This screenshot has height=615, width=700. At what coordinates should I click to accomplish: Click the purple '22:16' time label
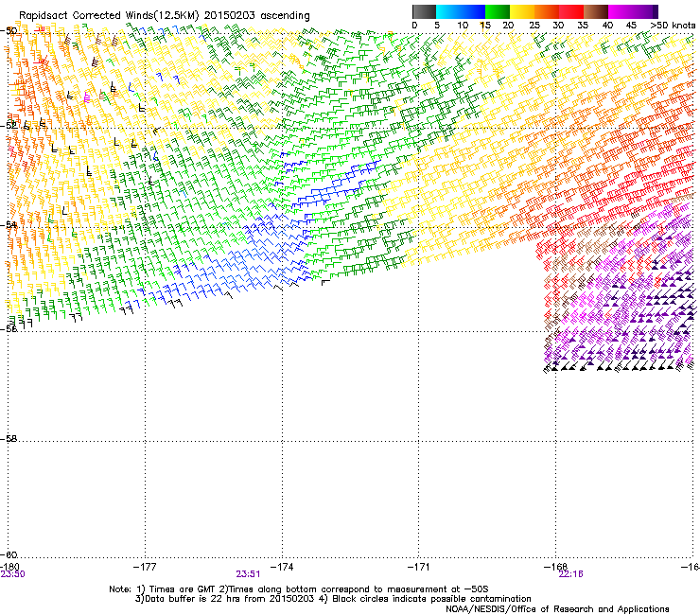coord(571,574)
